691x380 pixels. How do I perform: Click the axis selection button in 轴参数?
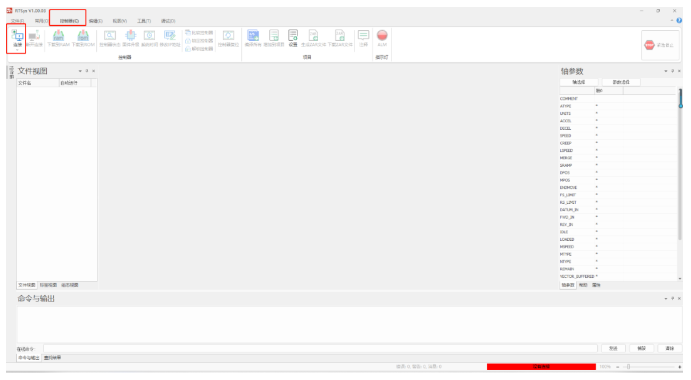[579, 82]
